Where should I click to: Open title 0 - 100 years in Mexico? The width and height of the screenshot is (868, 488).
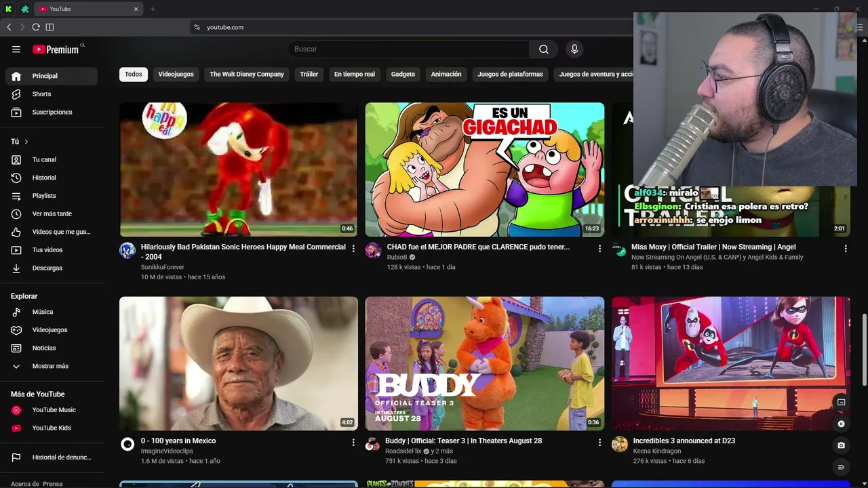tap(178, 441)
